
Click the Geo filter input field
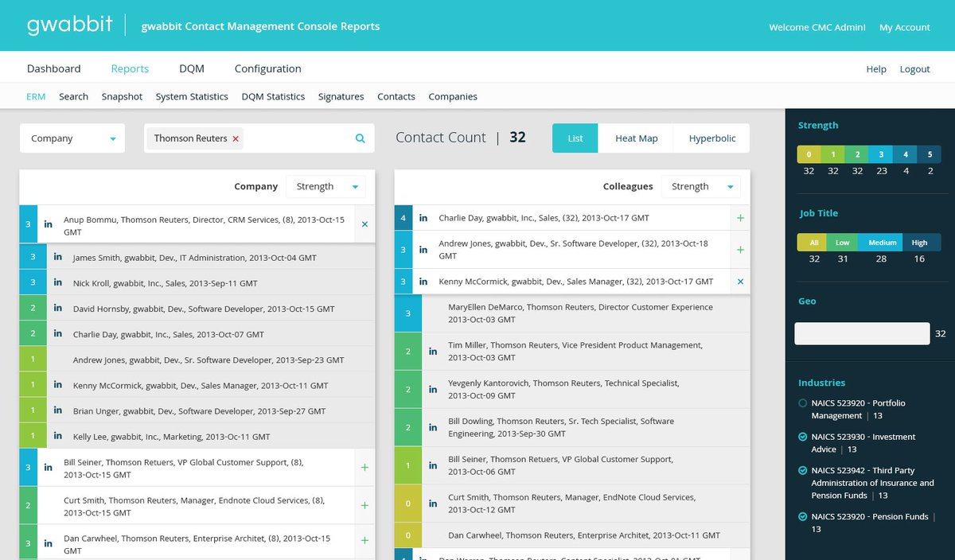click(862, 333)
